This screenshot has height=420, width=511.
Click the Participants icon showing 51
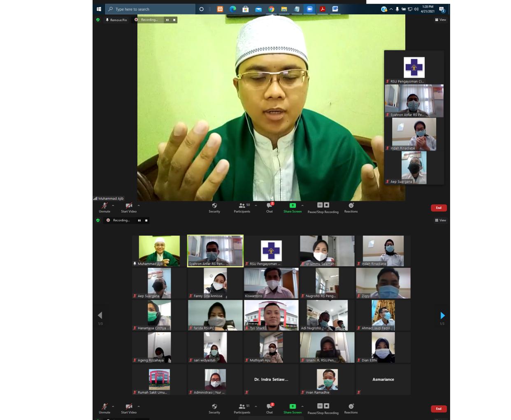tap(242, 408)
